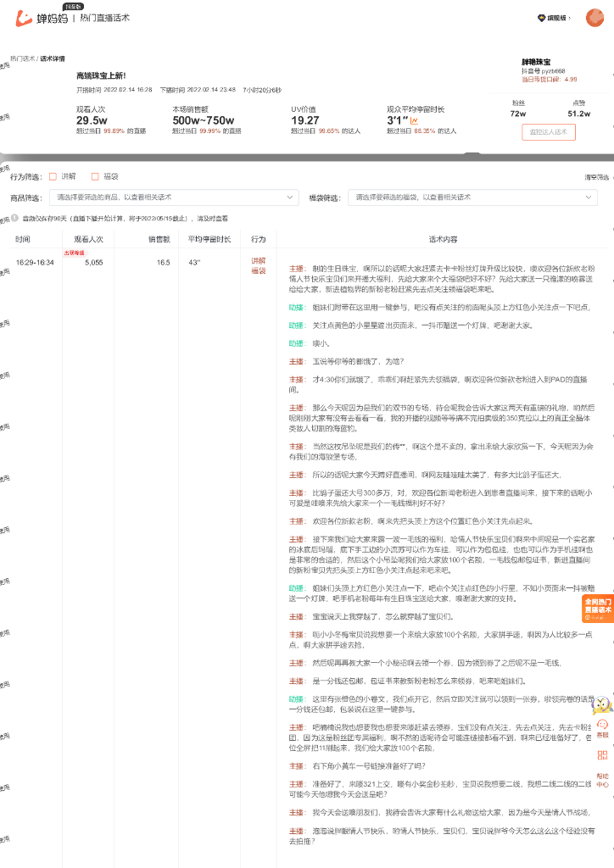
Task: Click the 话术内容 column header
Action: tap(443, 239)
